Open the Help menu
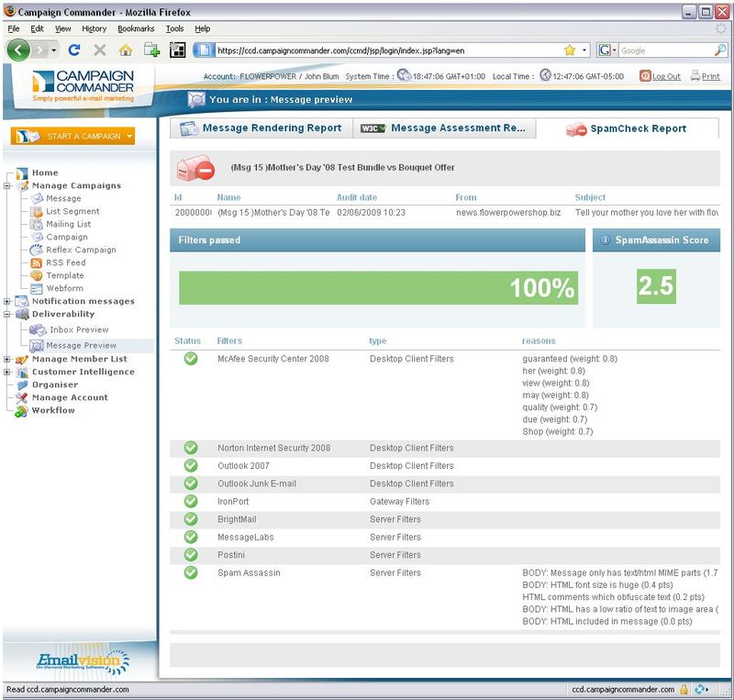Screen dimensions: 734x700 point(202,28)
